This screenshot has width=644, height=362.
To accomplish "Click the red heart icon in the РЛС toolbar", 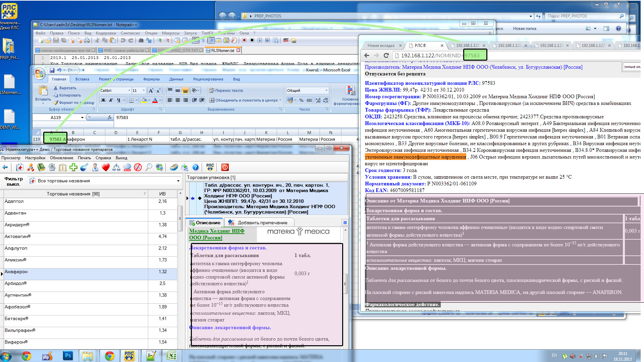I will click(106, 167).
